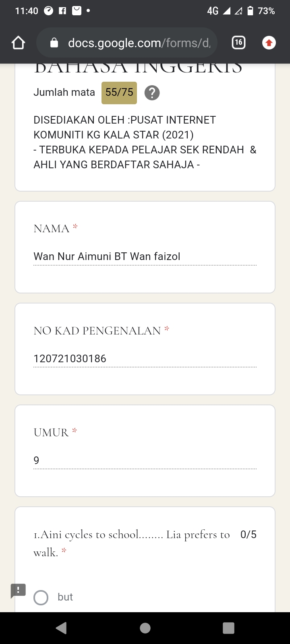Open the report problem feedback icon
The image size is (290, 644).
(x=18, y=590)
